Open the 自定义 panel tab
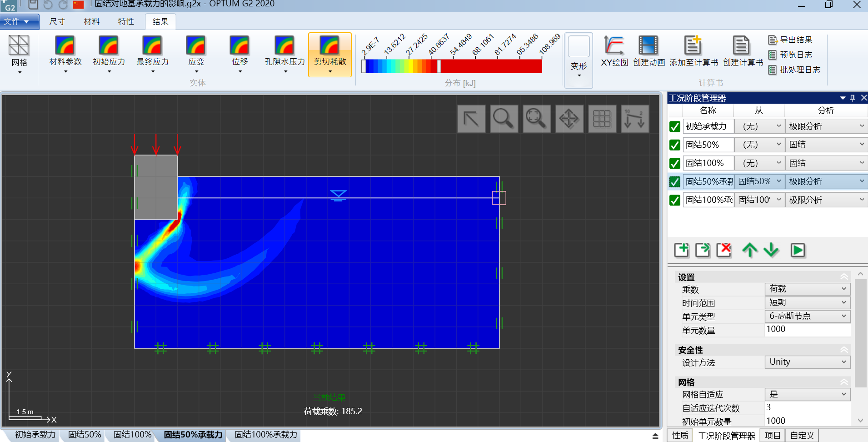868x442 pixels. (x=802, y=436)
